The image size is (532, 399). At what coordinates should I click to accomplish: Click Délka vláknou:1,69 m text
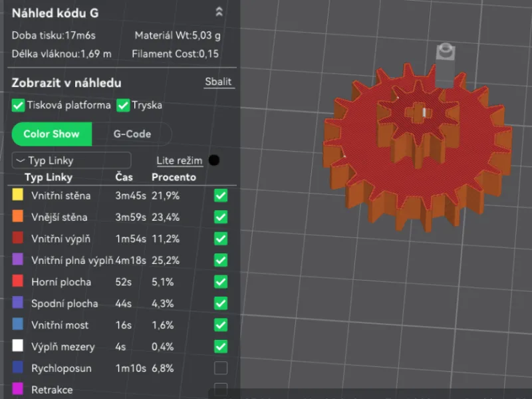(x=61, y=54)
